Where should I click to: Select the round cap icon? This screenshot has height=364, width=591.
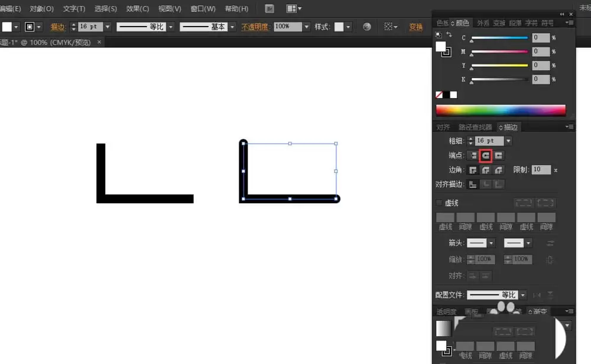tap(485, 155)
